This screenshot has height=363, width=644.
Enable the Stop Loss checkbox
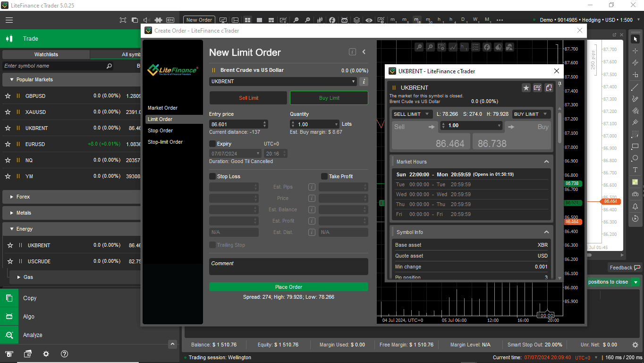212,176
